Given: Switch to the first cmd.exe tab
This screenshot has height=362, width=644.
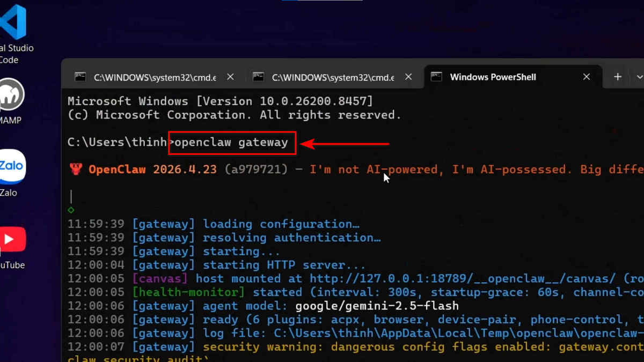Looking at the screenshot, I should [155, 77].
